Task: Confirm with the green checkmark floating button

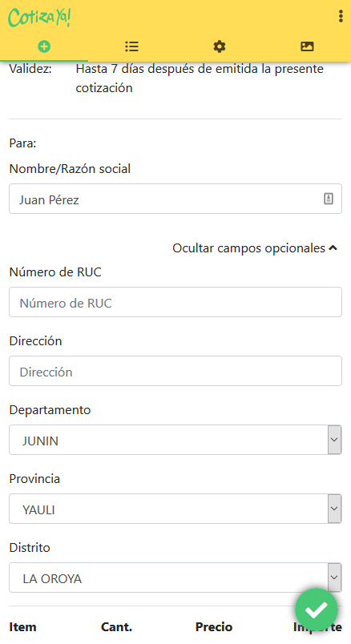Action: tap(316, 610)
